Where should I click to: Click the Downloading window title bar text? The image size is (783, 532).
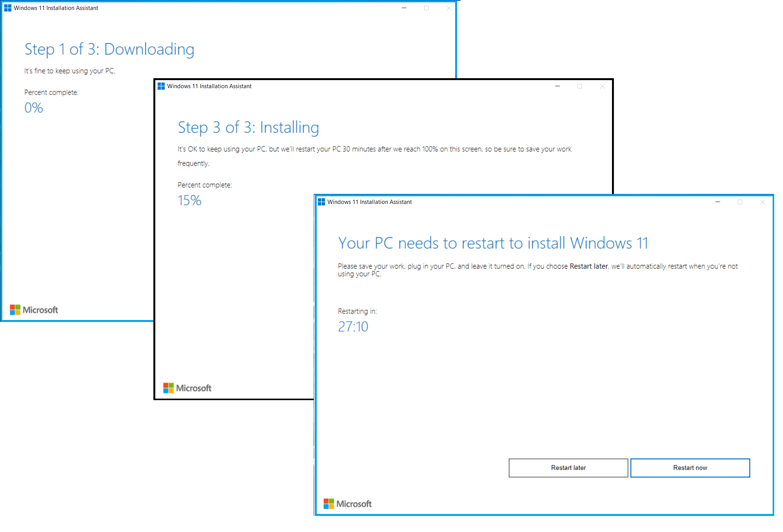coord(56,8)
